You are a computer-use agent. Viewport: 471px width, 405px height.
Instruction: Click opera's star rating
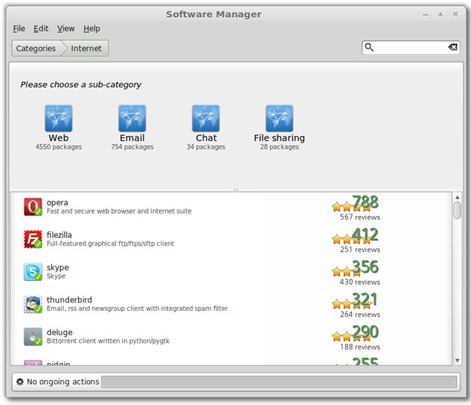point(351,207)
